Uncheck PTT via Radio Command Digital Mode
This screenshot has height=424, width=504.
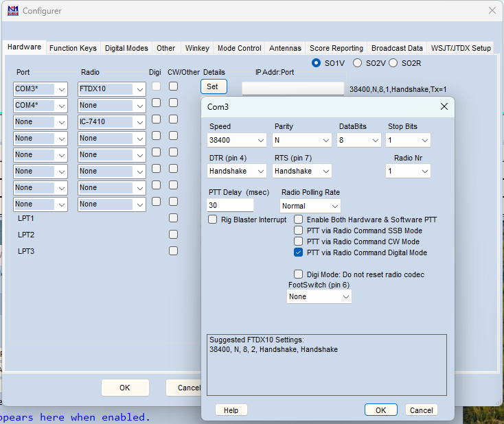299,252
